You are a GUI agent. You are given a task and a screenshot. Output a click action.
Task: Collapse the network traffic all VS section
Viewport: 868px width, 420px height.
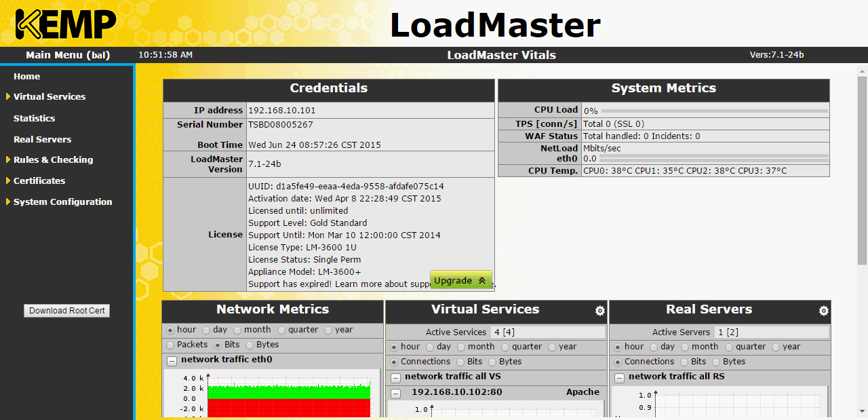pos(395,378)
